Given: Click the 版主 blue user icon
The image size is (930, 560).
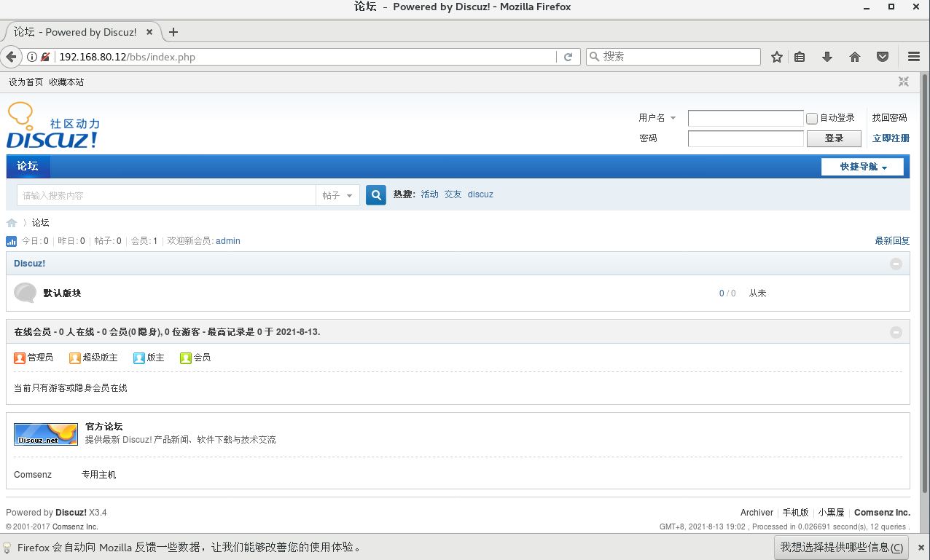Looking at the screenshot, I should pos(139,358).
